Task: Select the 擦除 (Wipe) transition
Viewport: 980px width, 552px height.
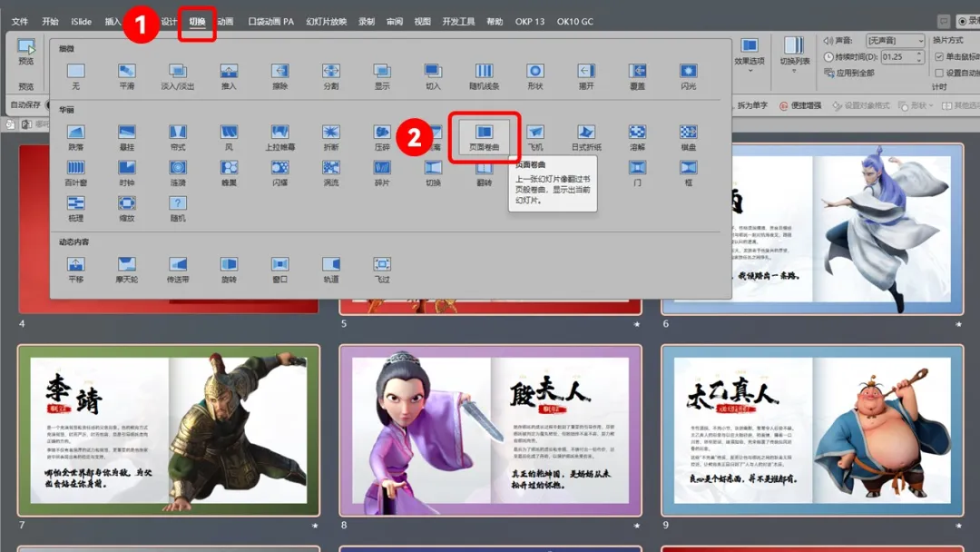Action: pyautogui.click(x=280, y=76)
